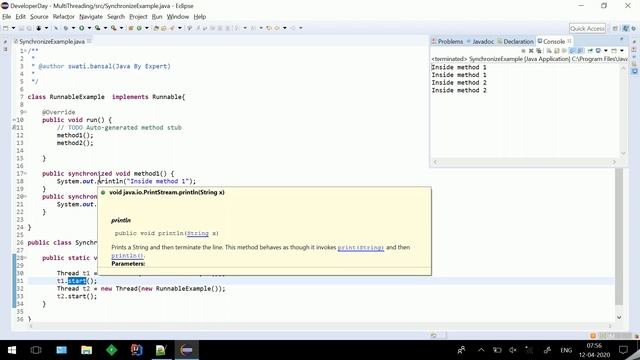Click the Pin Console icon
The height and width of the screenshot is (360, 640).
590,51
